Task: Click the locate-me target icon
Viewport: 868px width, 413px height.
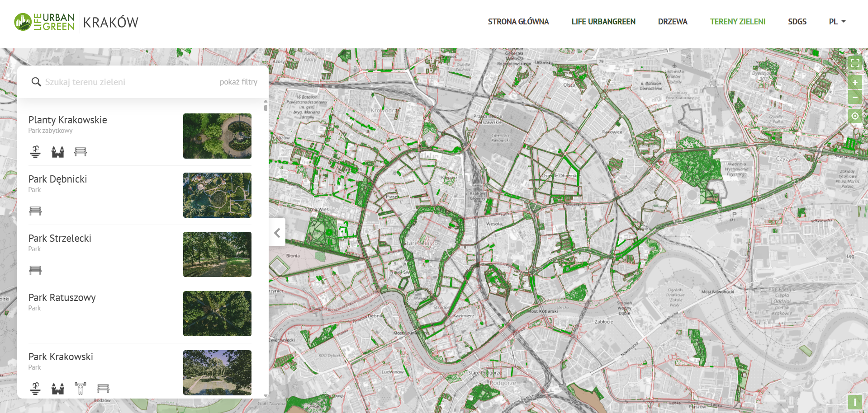Action: click(854, 116)
